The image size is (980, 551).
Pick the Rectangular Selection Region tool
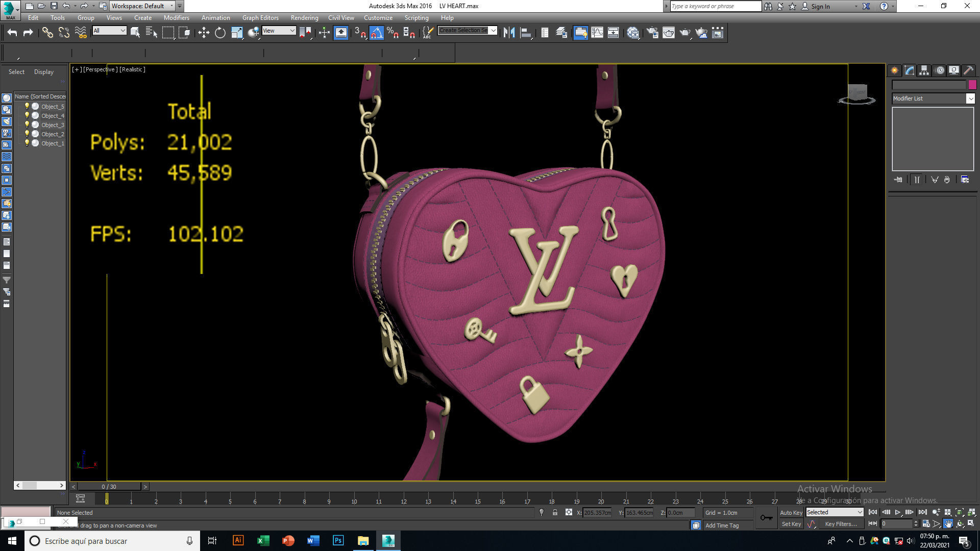click(168, 33)
